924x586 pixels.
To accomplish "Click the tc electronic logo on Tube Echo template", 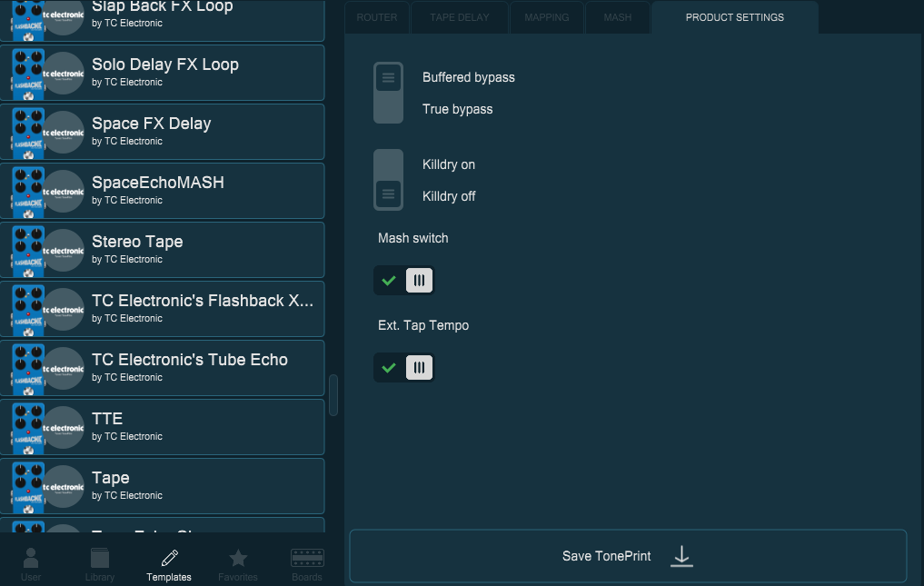I will tap(64, 369).
